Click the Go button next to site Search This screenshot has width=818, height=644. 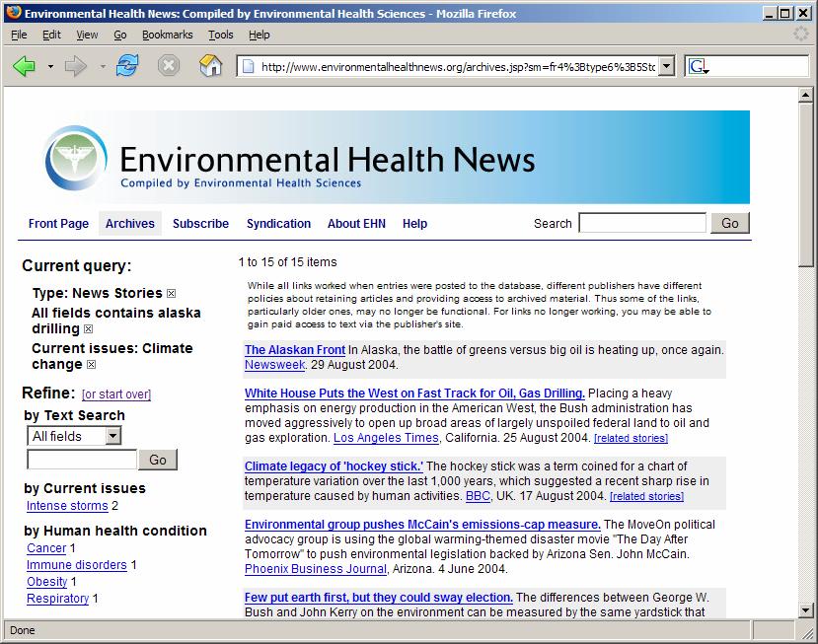pos(729,223)
